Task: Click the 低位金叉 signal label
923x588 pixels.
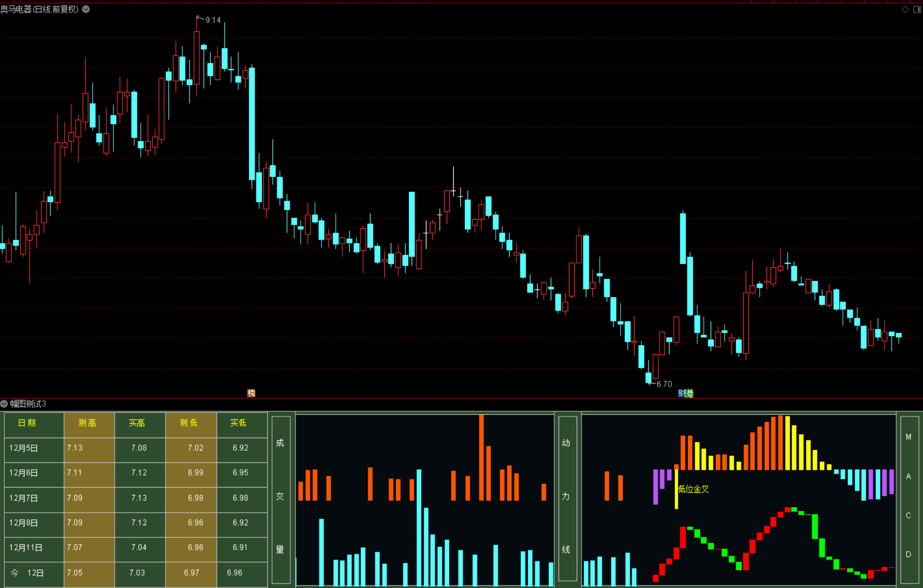Action: pos(693,489)
